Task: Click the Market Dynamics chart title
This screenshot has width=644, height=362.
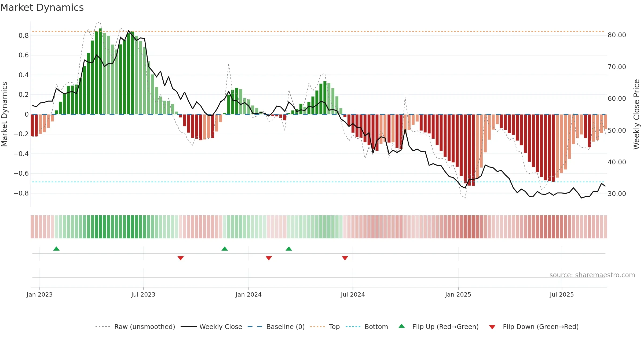Action: point(42,8)
